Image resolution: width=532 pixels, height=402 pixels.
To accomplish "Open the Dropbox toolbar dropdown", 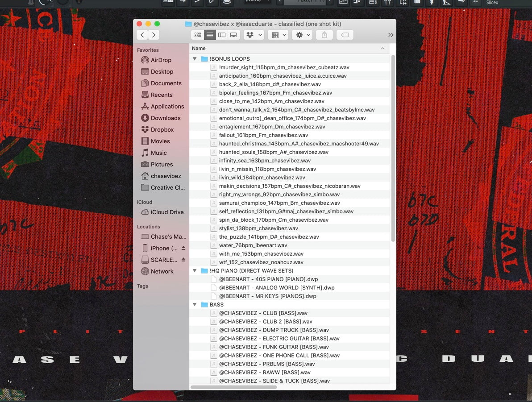I will 254,35.
